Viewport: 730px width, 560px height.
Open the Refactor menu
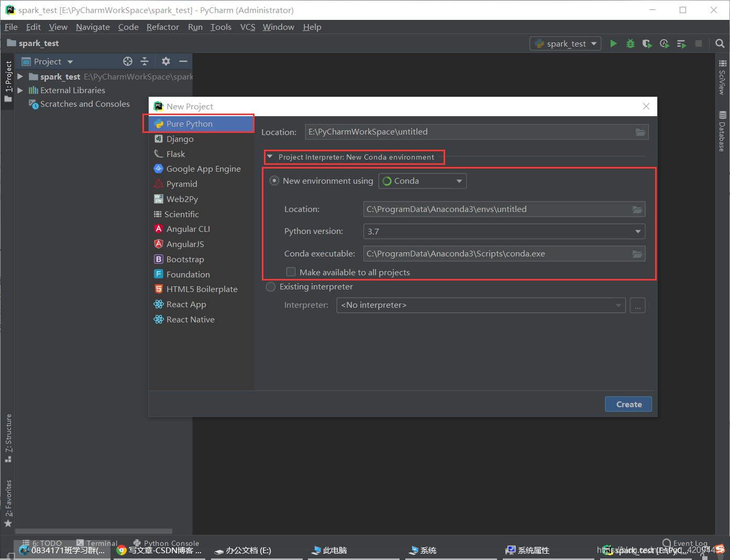pyautogui.click(x=162, y=27)
